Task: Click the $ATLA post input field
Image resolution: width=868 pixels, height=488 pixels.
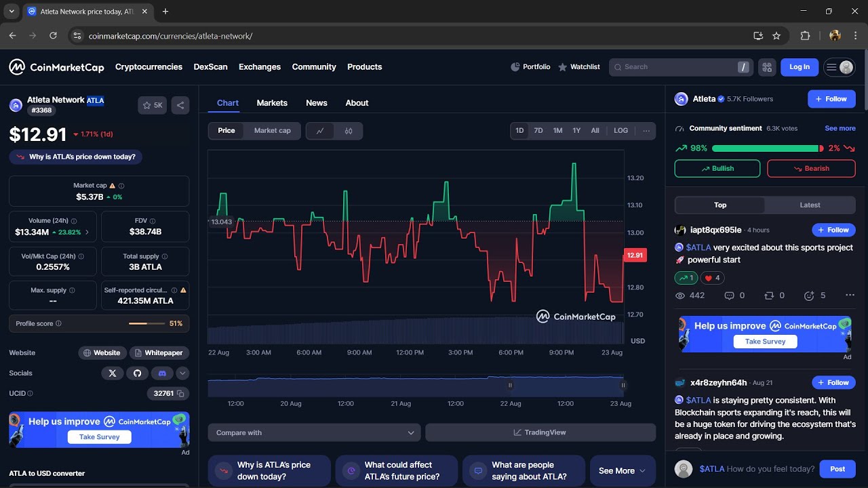Action: tap(757, 469)
